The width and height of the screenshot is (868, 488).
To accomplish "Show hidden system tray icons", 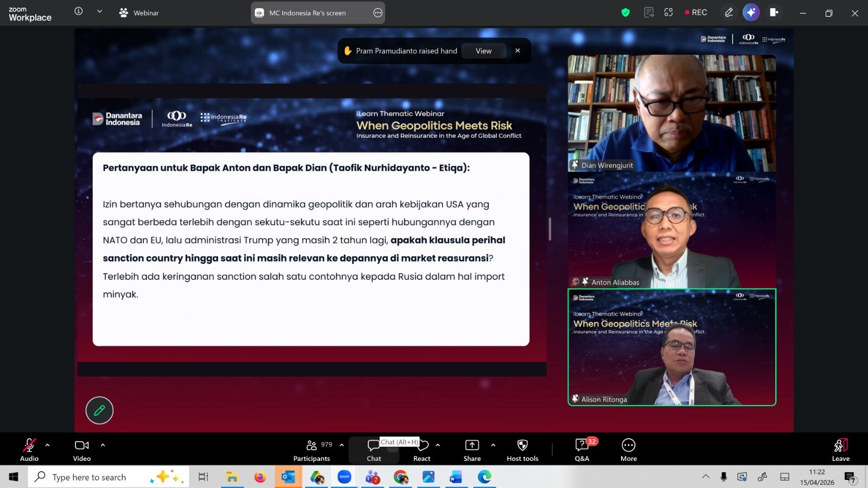I will coord(706,477).
